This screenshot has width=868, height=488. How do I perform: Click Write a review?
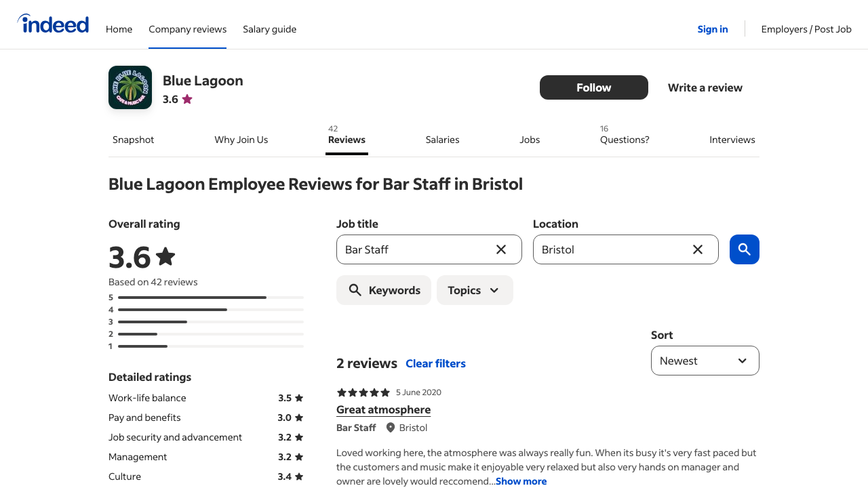(705, 87)
